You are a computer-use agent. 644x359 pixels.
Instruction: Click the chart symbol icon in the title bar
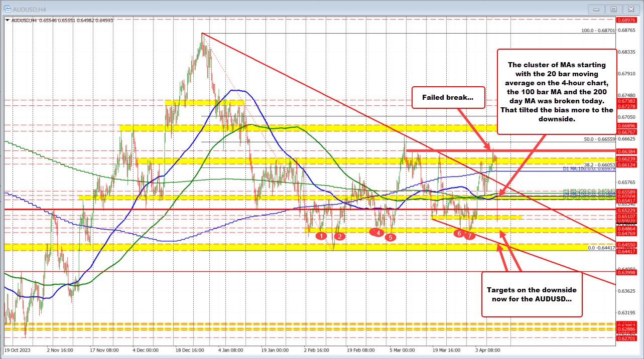(x=7, y=9)
